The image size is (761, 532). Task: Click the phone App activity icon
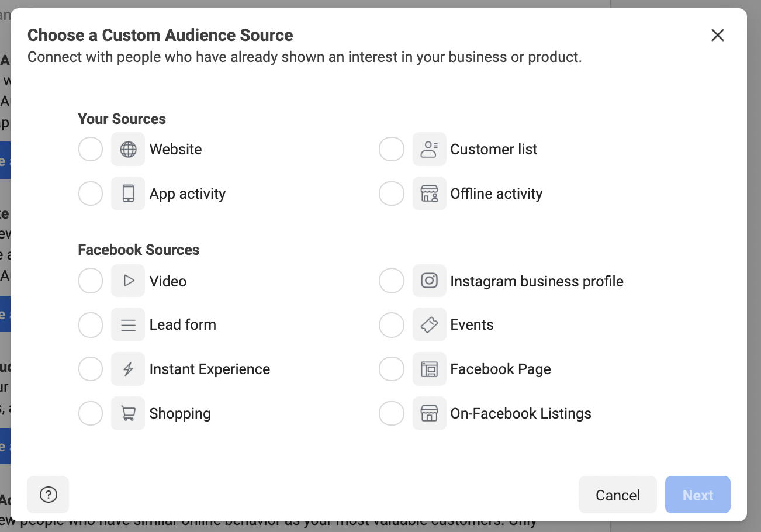[128, 194]
